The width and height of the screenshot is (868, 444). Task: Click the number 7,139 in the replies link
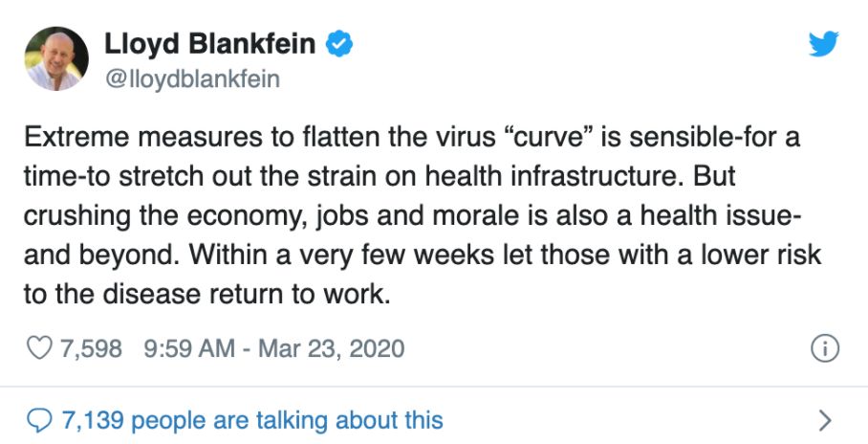click(x=92, y=419)
